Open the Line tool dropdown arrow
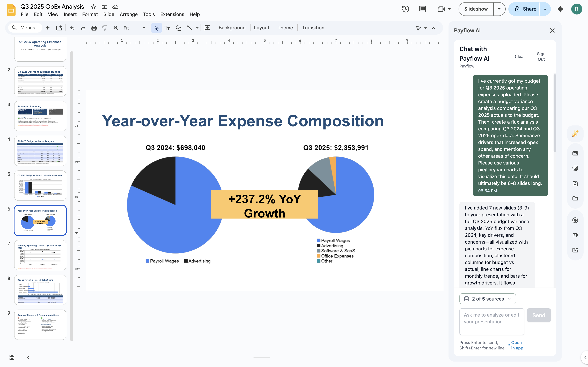588x367 pixels. click(197, 28)
